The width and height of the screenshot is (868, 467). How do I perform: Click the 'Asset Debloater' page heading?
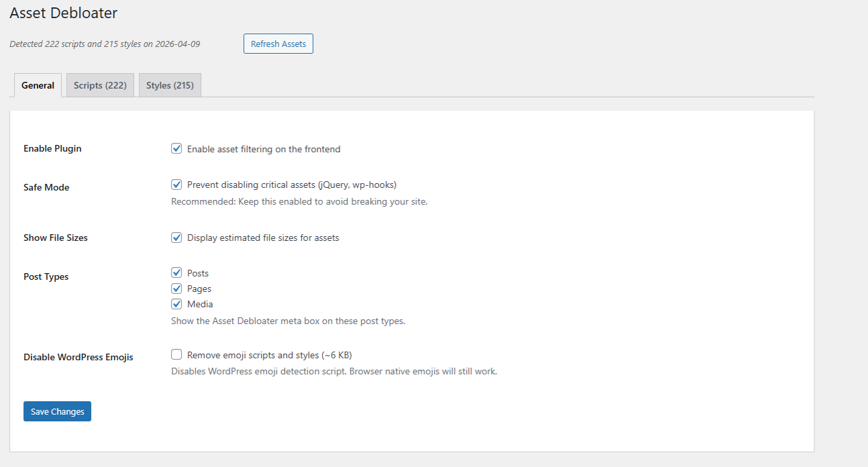pyautogui.click(x=63, y=13)
